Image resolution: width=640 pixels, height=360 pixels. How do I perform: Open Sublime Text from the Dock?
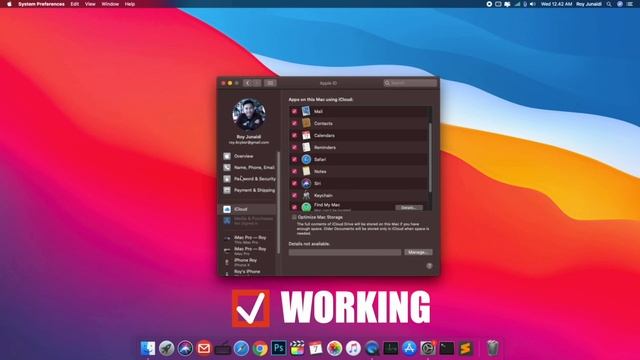pos(465,348)
